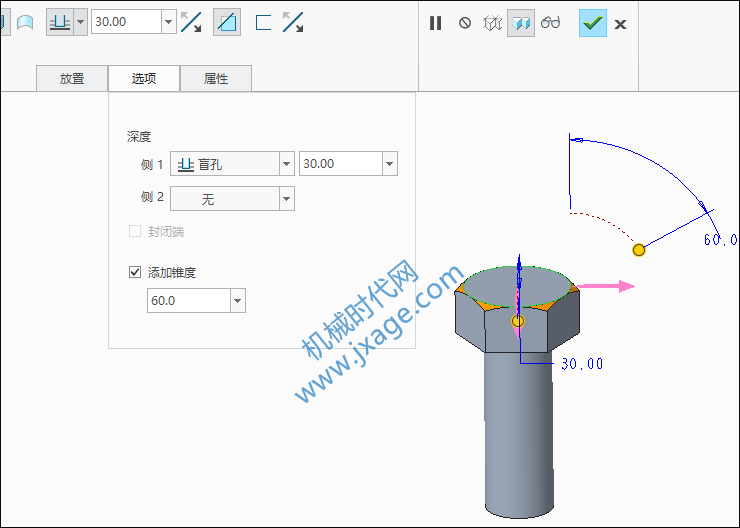
Task: Toggle the remove material icon
Action: pyautogui.click(x=227, y=22)
